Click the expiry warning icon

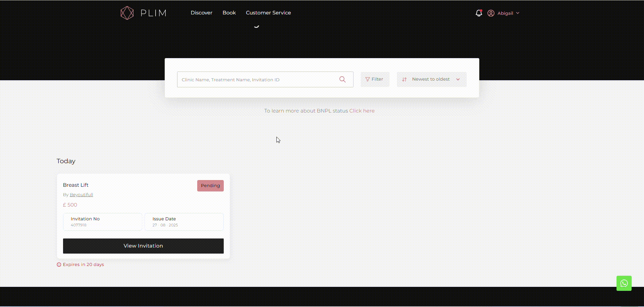click(59, 265)
